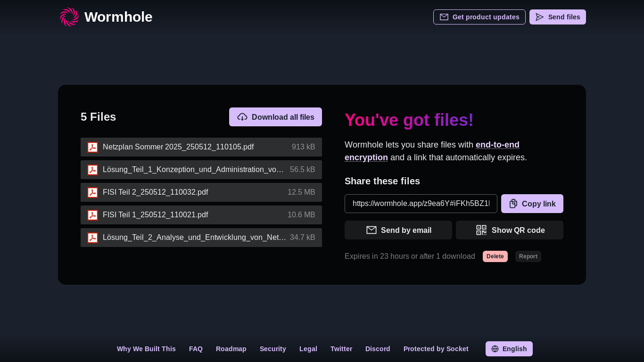Click the Share these files heading
Image resolution: width=644 pixels, height=362 pixels.
[382, 181]
